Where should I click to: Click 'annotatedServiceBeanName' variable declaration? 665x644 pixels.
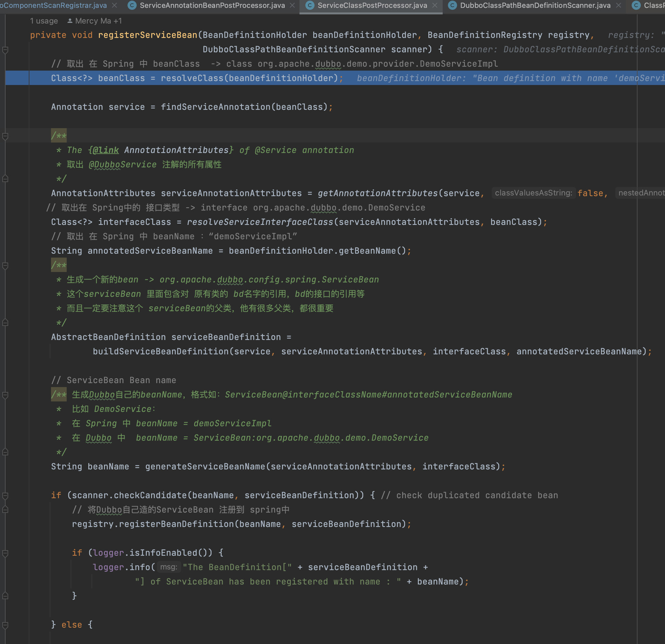[150, 251]
